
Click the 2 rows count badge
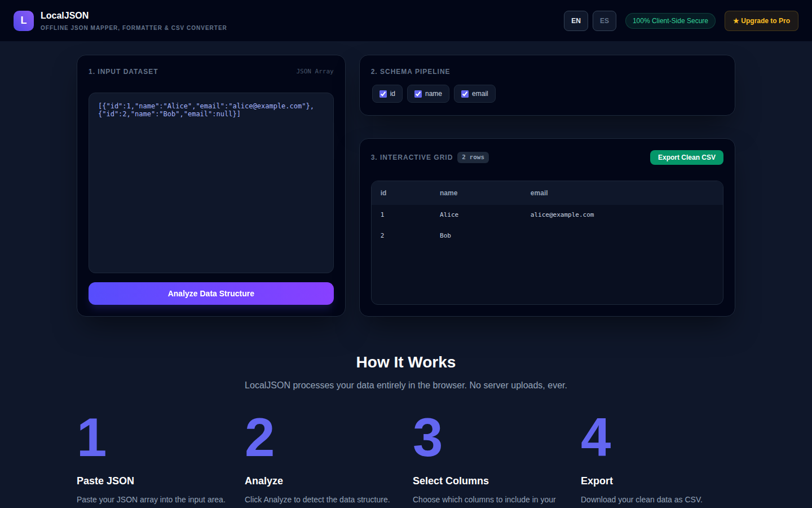click(473, 157)
